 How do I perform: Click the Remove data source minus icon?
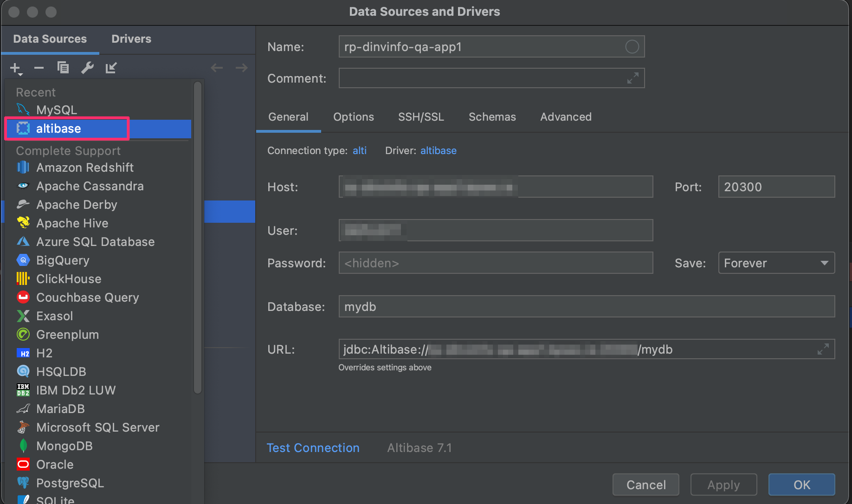click(39, 68)
